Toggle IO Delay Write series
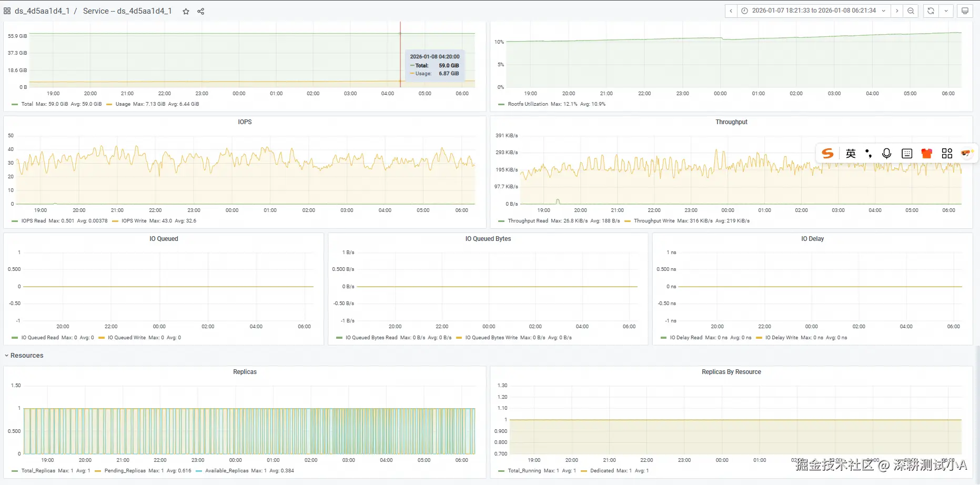 click(x=782, y=338)
